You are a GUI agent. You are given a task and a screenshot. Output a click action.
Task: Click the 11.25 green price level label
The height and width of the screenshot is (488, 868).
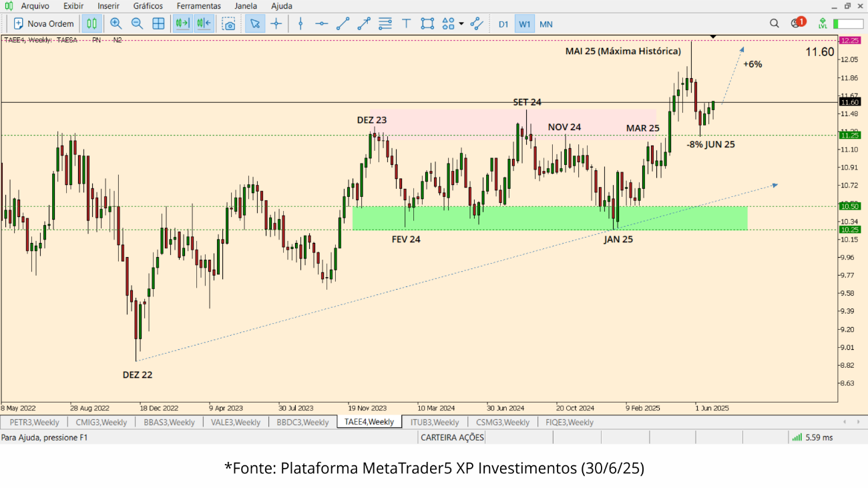[x=849, y=135]
